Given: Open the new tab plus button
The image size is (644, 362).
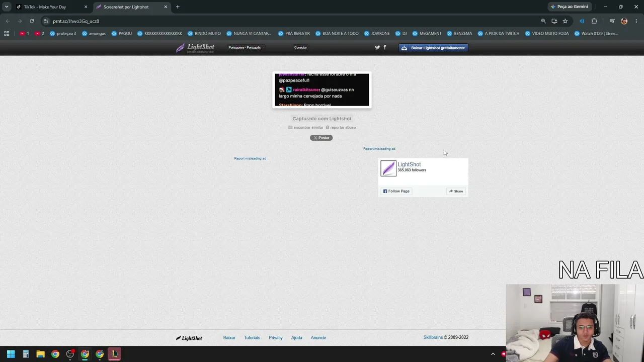Looking at the screenshot, I should pos(178,7).
